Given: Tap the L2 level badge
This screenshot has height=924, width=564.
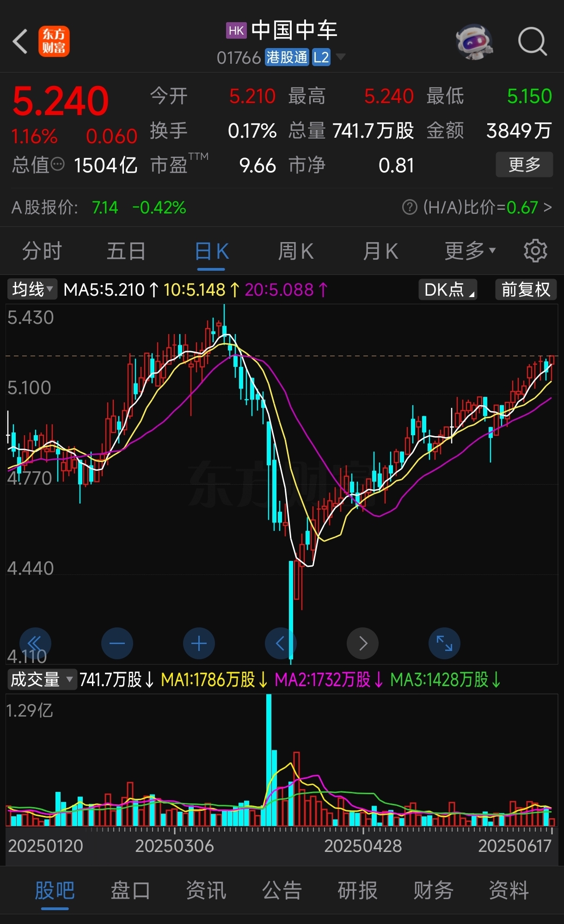Looking at the screenshot, I should point(321,57).
